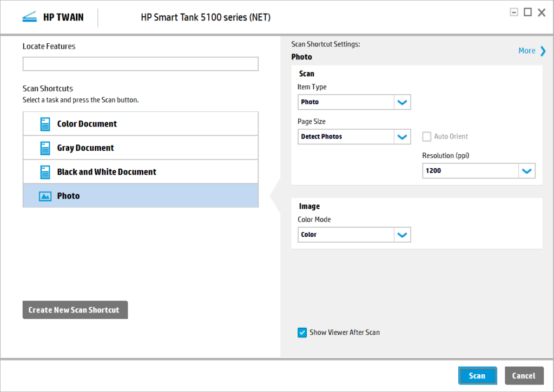The image size is (554, 392).
Task: Select the Gray Document shortcut
Action: (141, 148)
